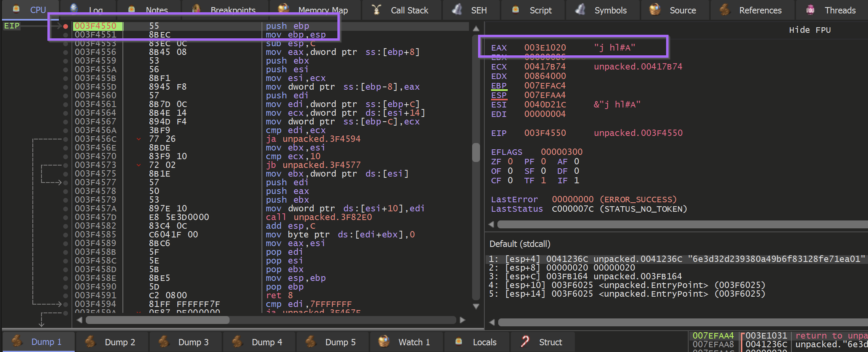This screenshot has width=868, height=352.
Task: Select the EAX register value 003E1020
Action: (x=545, y=47)
